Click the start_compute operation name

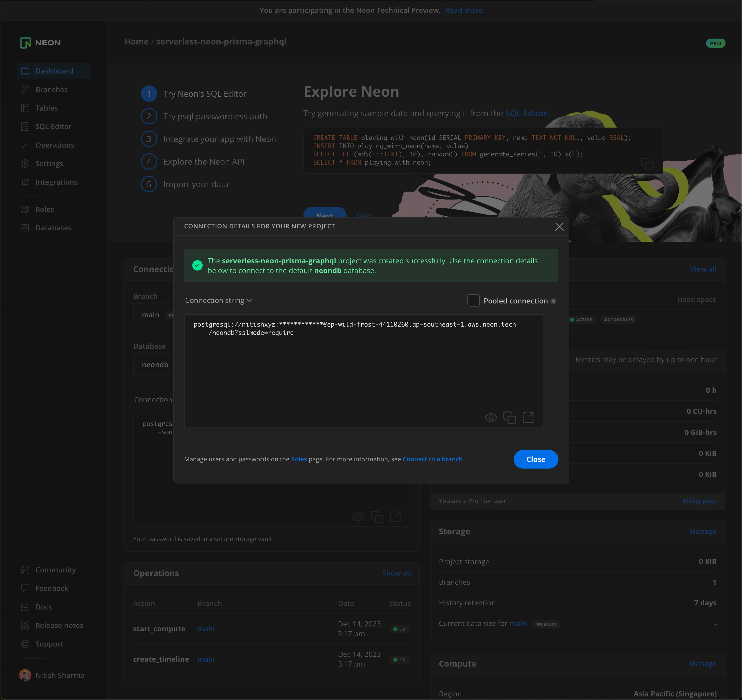[x=159, y=629]
